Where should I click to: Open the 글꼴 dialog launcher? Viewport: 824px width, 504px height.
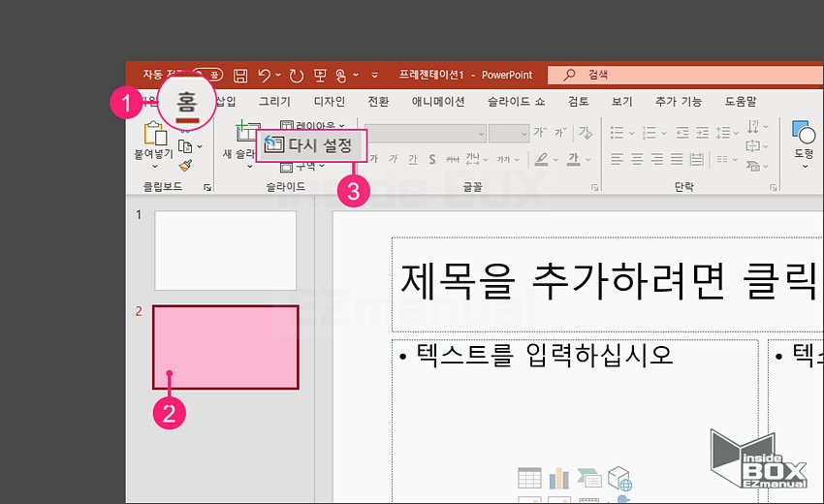(595, 187)
